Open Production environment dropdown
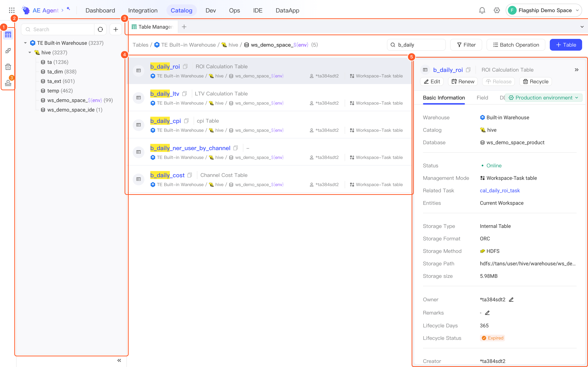 tap(544, 98)
